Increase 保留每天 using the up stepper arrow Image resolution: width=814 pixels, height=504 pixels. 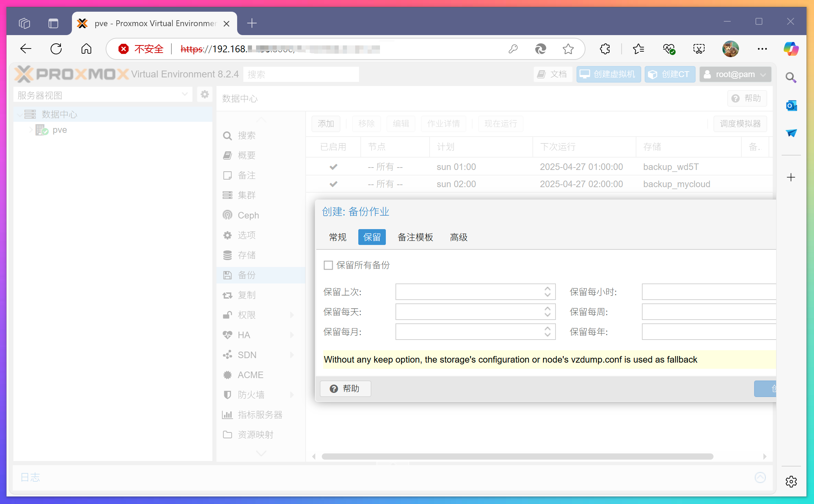coord(548,309)
